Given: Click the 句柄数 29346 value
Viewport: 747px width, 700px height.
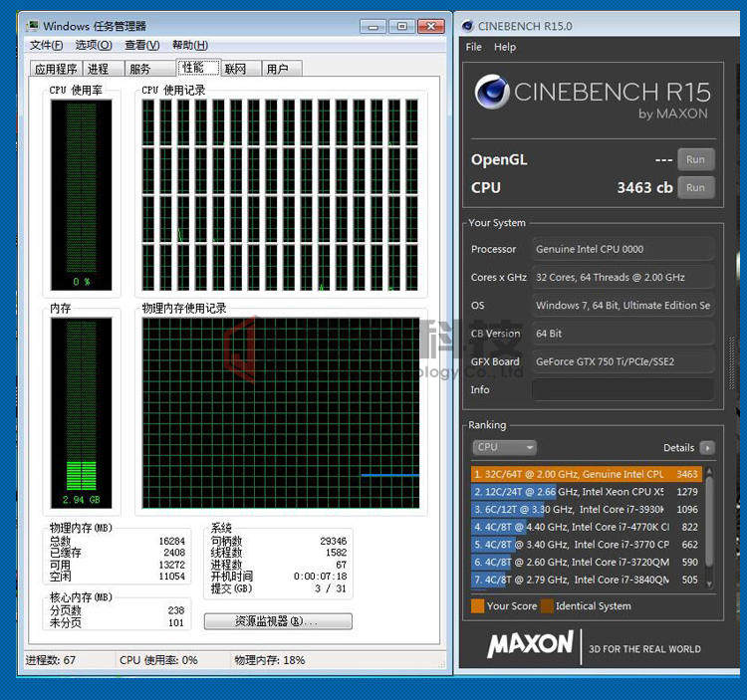Looking at the screenshot, I should click(333, 541).
